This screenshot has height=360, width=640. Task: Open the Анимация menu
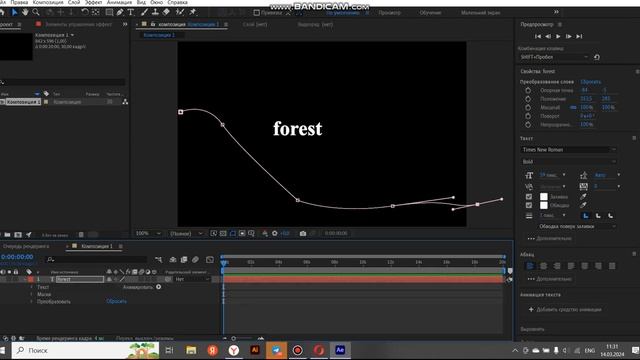119,2
